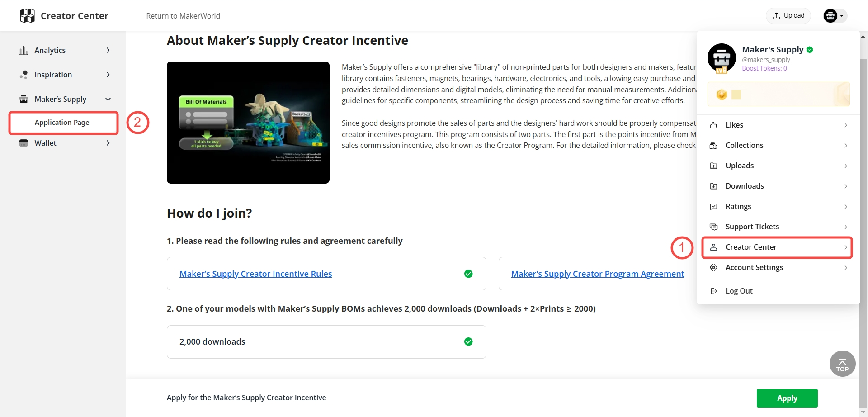Open Maker's Supply Creator Program Agreement link

[598, 274]
